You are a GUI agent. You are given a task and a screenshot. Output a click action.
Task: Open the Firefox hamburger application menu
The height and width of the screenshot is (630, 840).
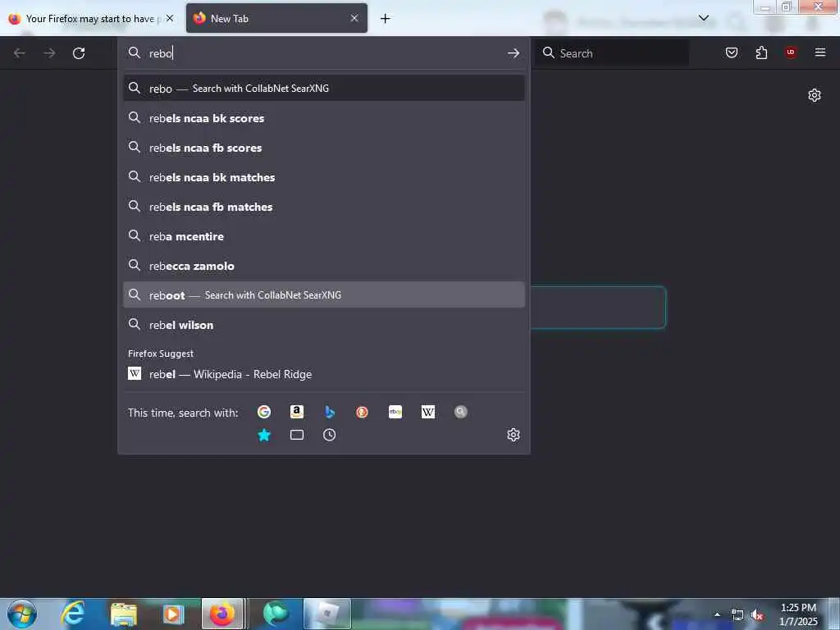pos(820,52)
